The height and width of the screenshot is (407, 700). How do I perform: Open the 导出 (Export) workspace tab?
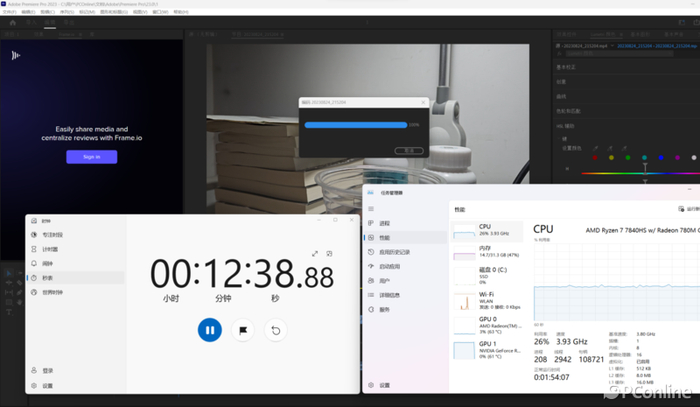69,22
